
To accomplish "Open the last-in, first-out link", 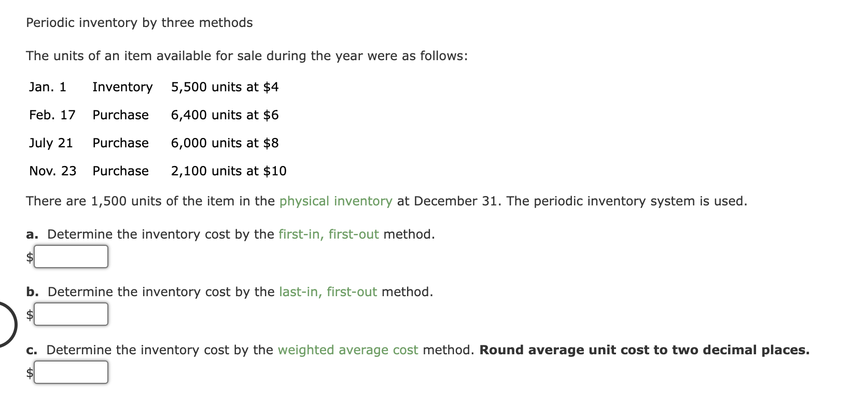I will [x=327, y=292].
